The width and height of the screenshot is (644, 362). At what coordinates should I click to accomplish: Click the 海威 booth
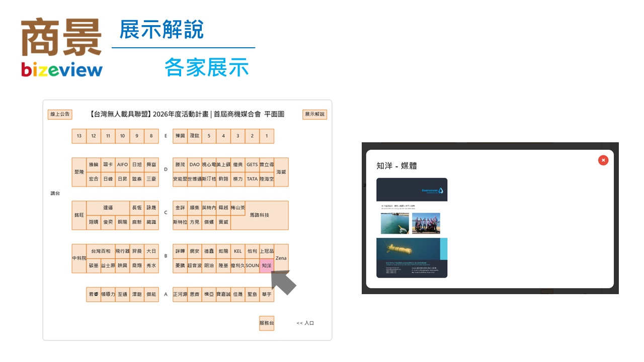click(281, 171)
